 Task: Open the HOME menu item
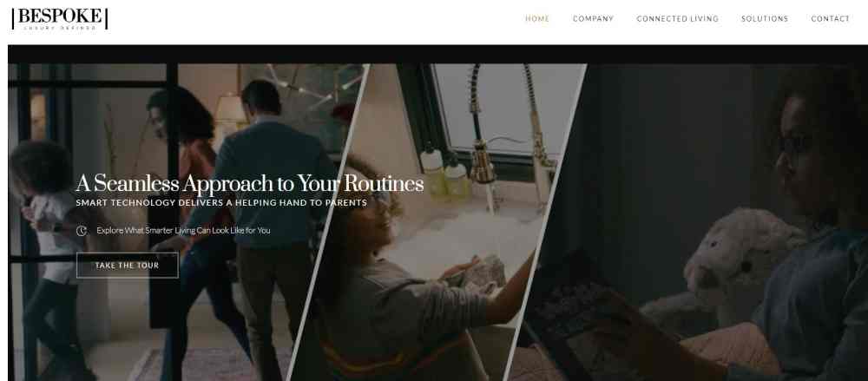click(537, 19)
